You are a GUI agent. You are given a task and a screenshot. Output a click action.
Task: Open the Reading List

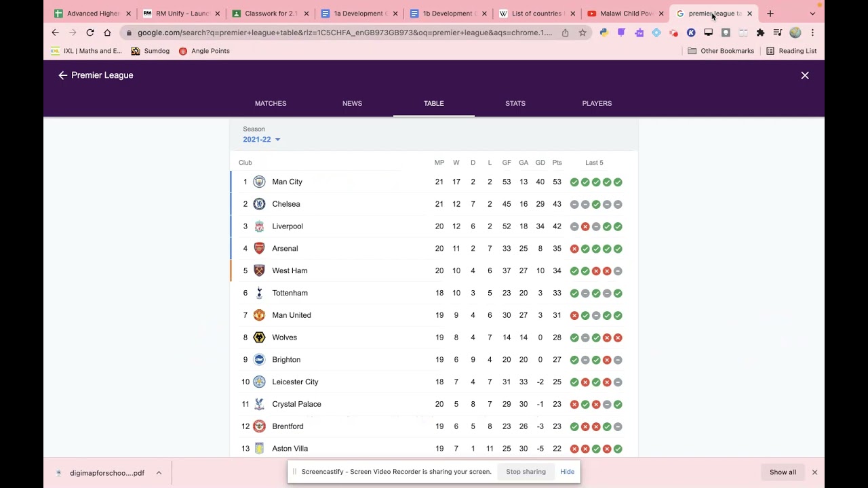[x=791, y=51]
